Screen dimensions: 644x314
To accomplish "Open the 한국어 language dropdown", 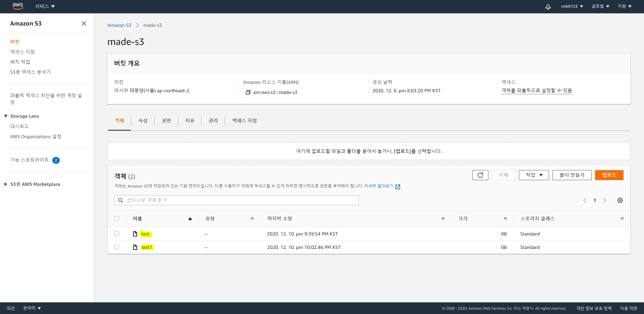I will pyautogui.click(x=32, y=308).
